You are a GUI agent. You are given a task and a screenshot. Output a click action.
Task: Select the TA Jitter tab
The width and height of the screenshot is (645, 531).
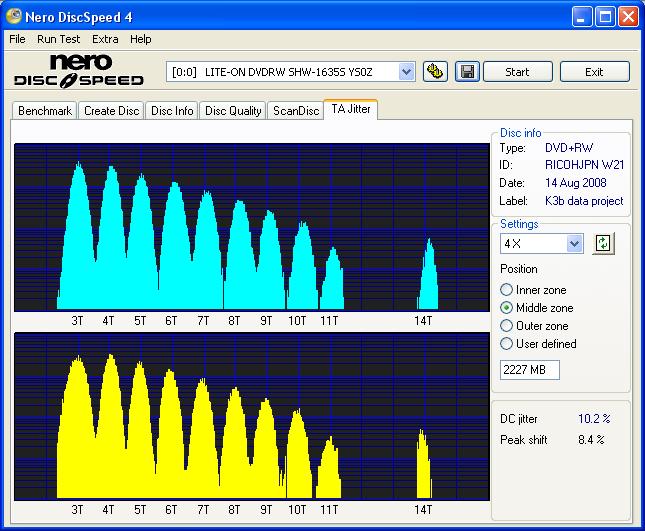351,109
